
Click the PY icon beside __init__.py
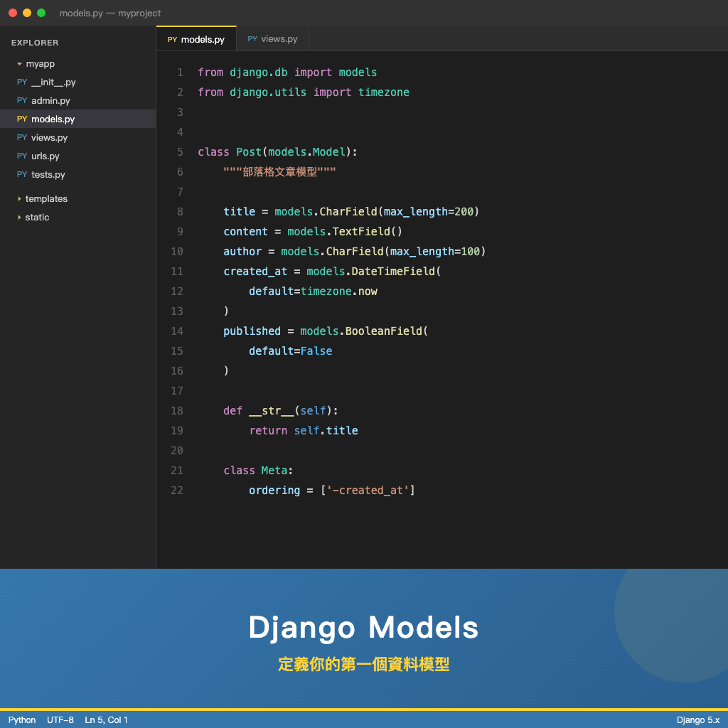tap(22, 82)
